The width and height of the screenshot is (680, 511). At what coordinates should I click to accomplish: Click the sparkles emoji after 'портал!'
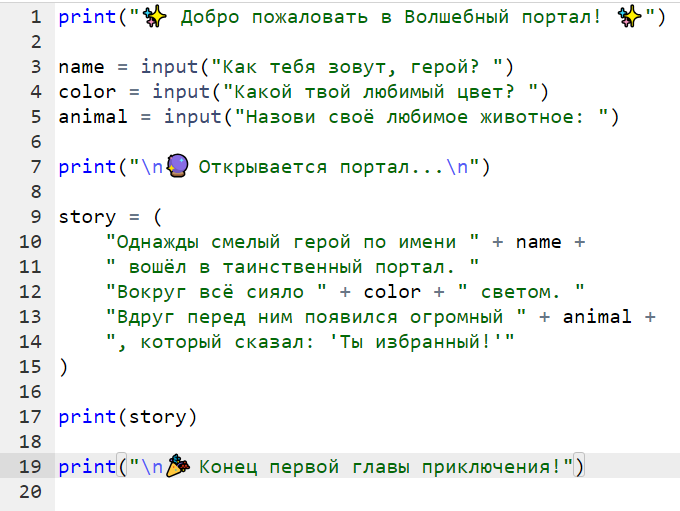click(630, 17)
